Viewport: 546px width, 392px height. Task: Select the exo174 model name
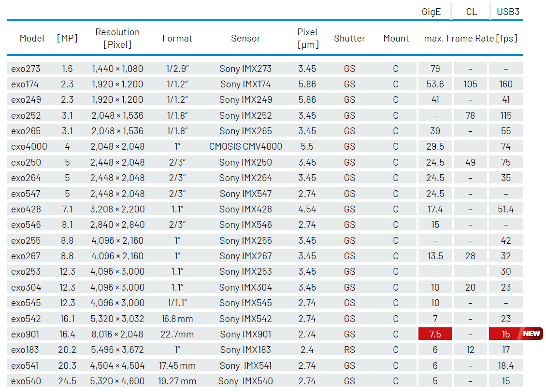click(25, 84)
